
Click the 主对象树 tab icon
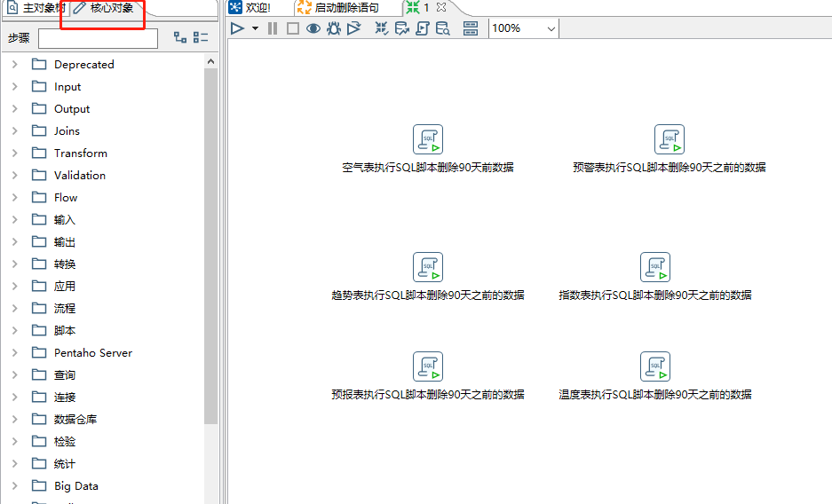12,7
